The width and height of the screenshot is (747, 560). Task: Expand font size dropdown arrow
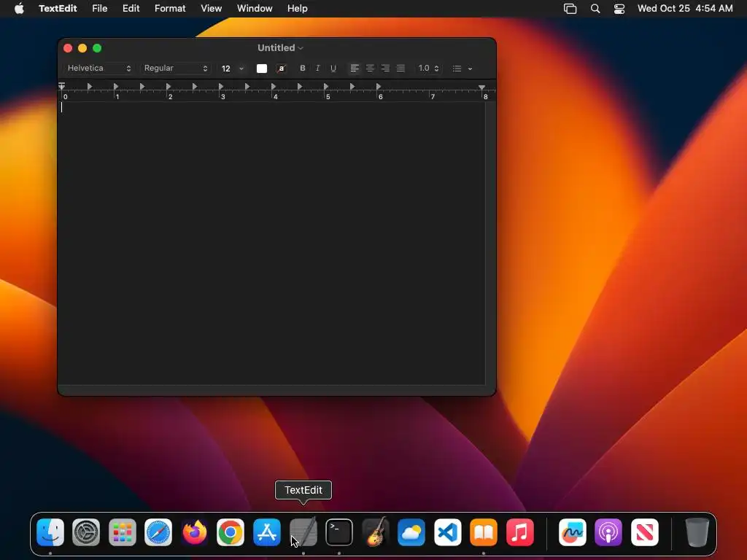[241, 68]
